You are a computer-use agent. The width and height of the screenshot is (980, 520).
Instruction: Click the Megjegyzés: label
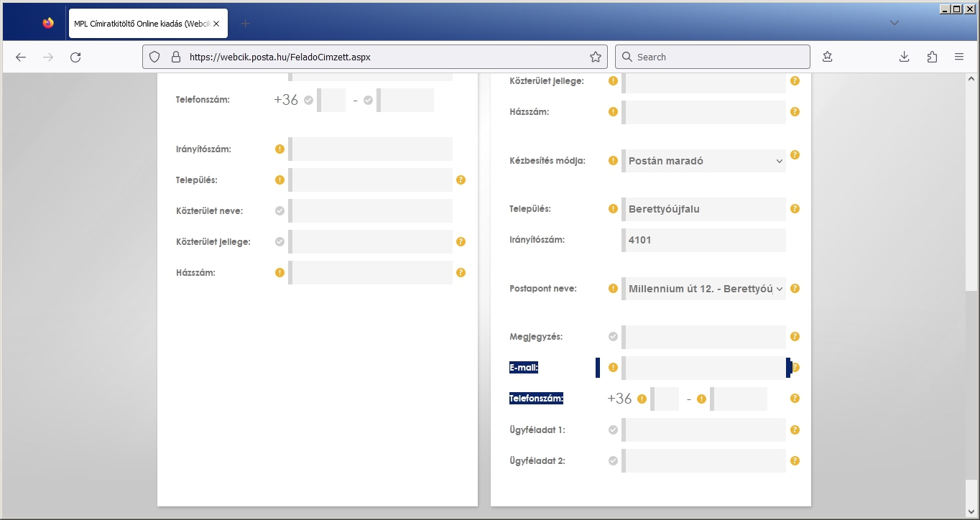[x=536, y=336]
